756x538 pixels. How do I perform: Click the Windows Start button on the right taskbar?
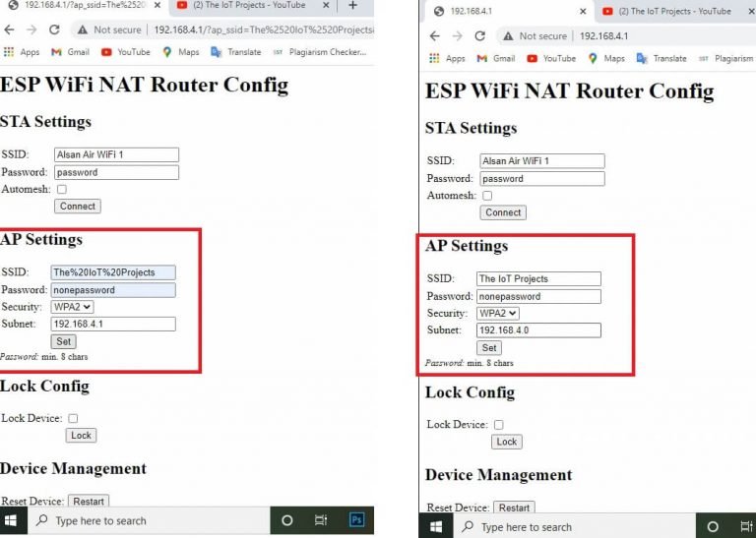[x=436, y=526]
